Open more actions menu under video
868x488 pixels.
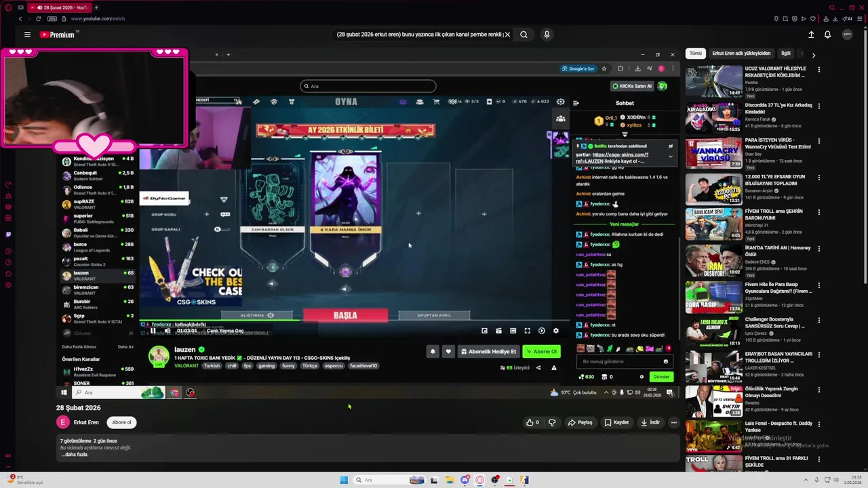tap(673, 422)
